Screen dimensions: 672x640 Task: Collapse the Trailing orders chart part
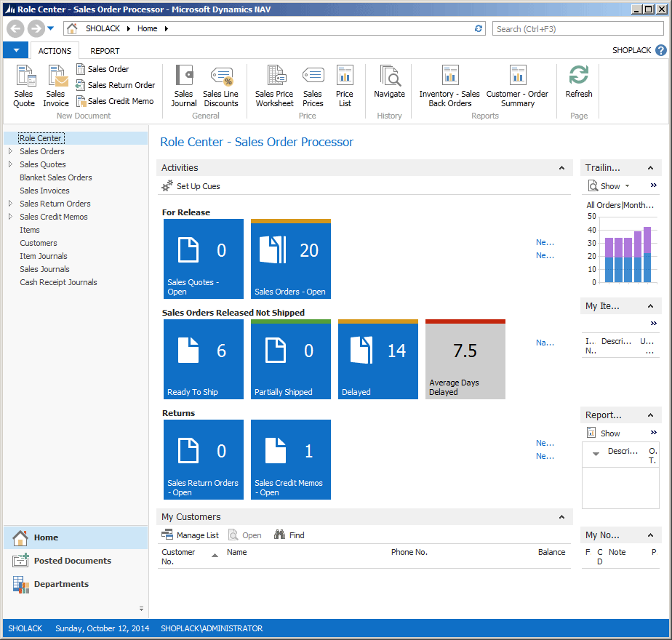tap(651, 168)
